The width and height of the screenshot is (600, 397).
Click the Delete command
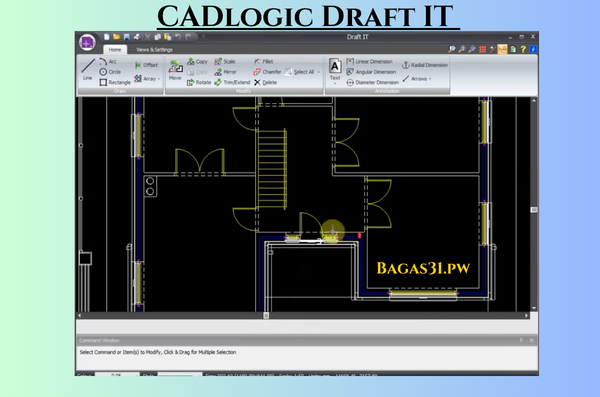(x=265, y=82)
